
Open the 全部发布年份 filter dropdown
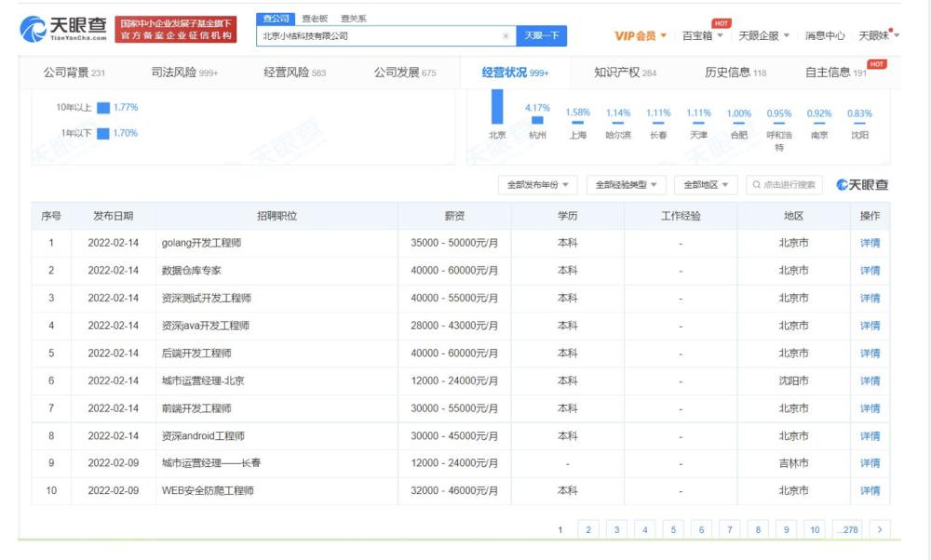[x=537, y=185]
